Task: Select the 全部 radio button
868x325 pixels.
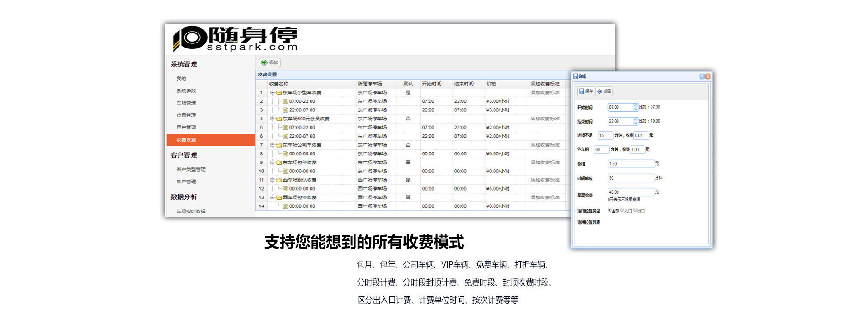Action: (609, 210)
